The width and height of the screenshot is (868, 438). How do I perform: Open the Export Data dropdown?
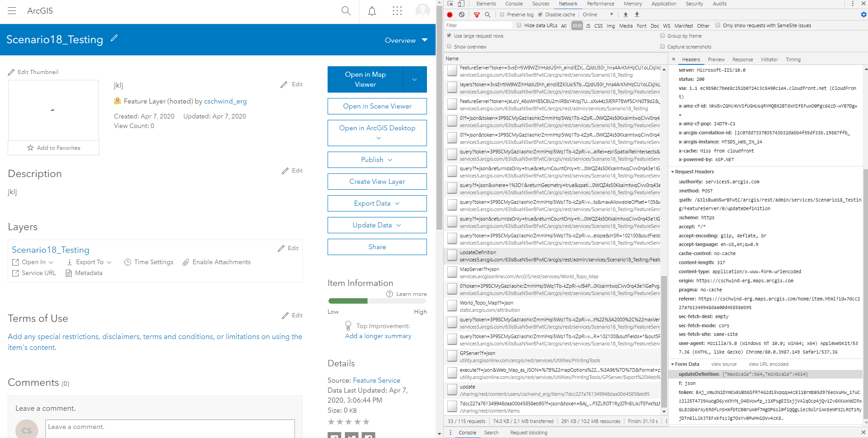(378, 203)
